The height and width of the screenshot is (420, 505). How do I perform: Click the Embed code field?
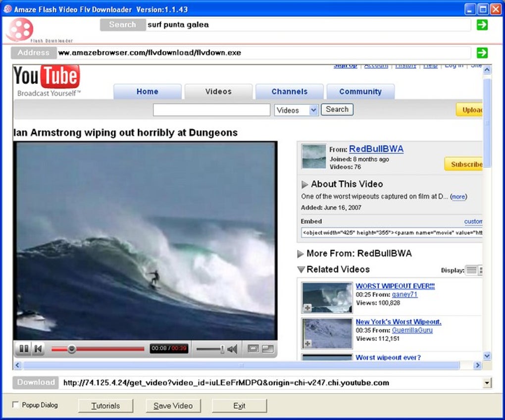(392, 233)
